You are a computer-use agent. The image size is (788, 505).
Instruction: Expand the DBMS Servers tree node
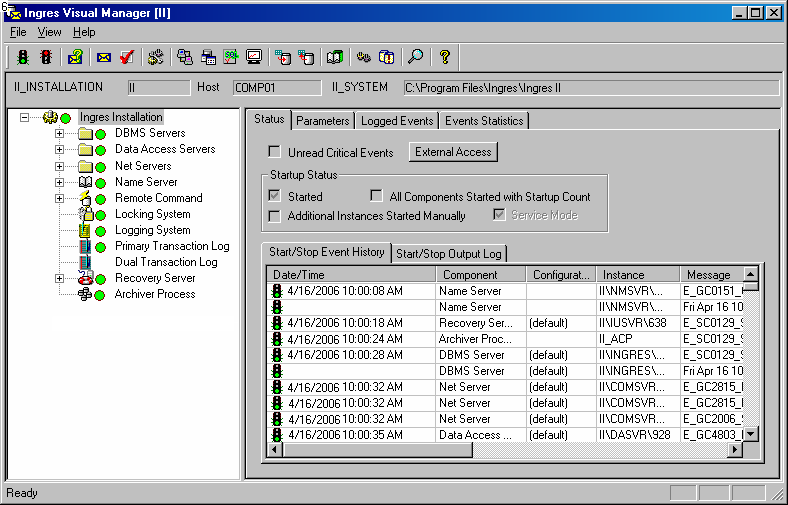60,133
